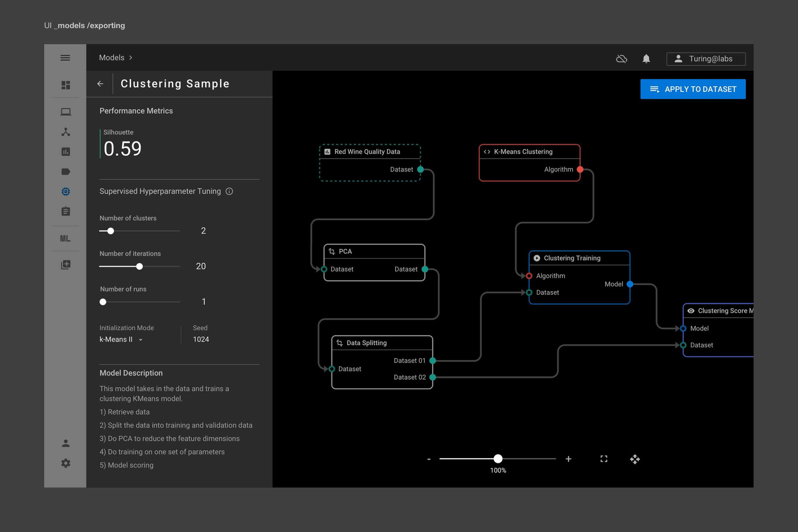
Task: Select the Data Splitting node title
Action: [x=367, y=343]
